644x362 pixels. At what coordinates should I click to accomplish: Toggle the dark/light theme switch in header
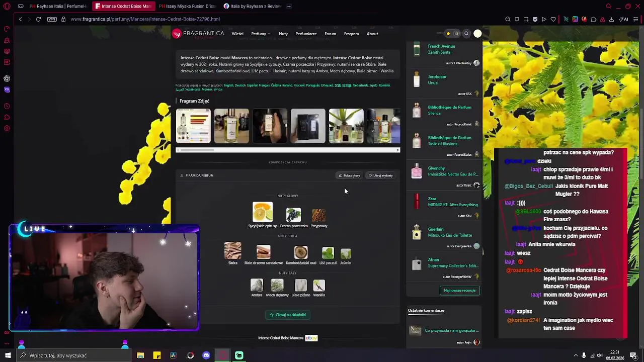tap(452, 34)
